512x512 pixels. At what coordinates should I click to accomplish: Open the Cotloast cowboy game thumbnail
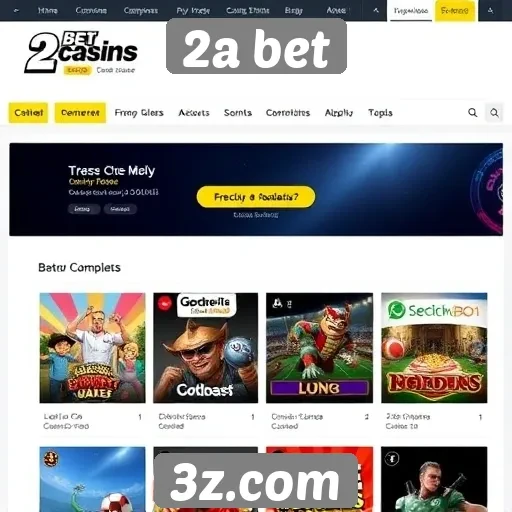pos(205,348)
